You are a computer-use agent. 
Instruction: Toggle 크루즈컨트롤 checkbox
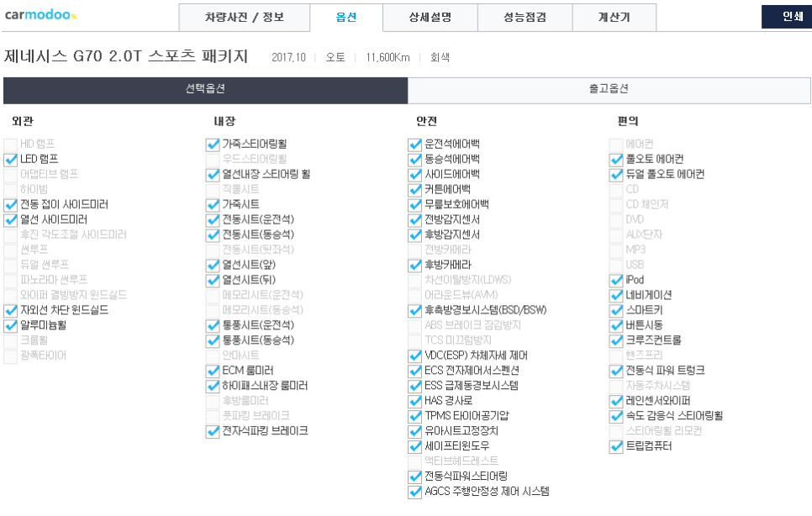(616, 340)
